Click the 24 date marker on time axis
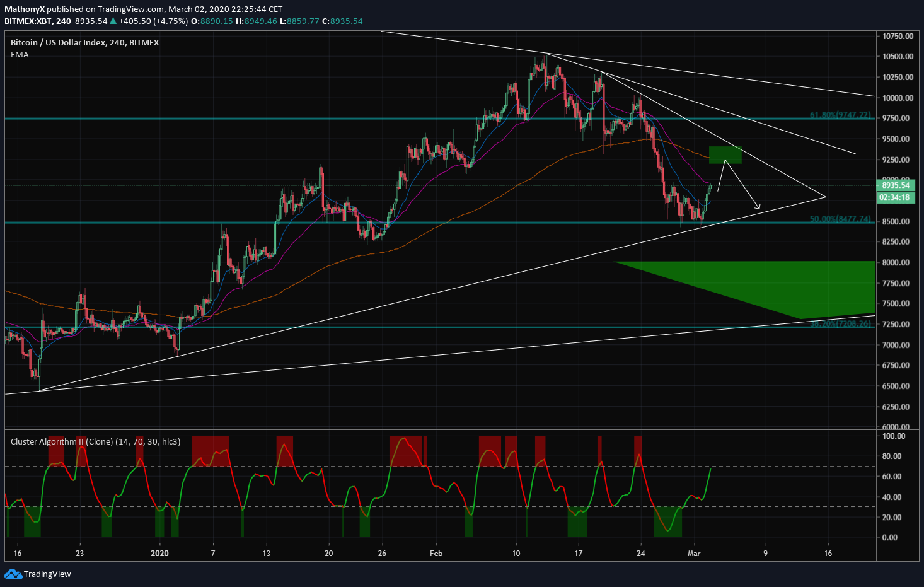924x587 pixels. coord(641,554)
